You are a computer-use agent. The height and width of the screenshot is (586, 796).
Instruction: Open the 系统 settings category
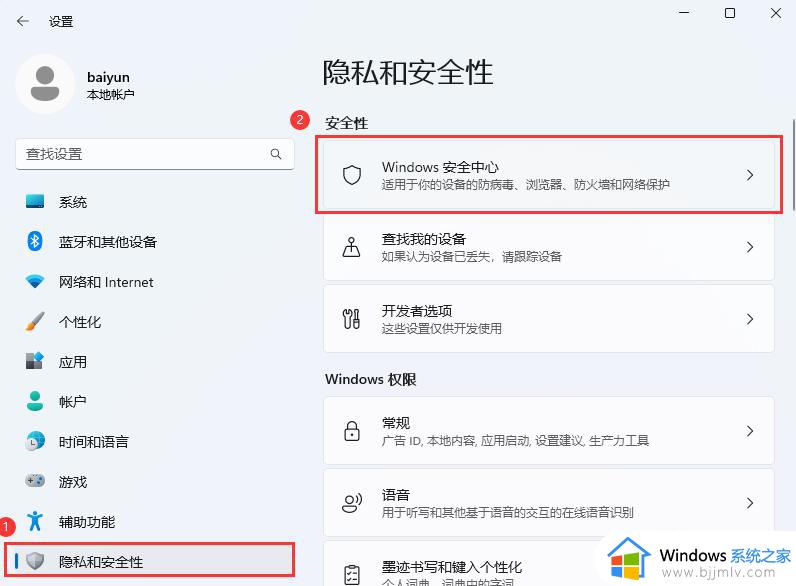(155, 202)
